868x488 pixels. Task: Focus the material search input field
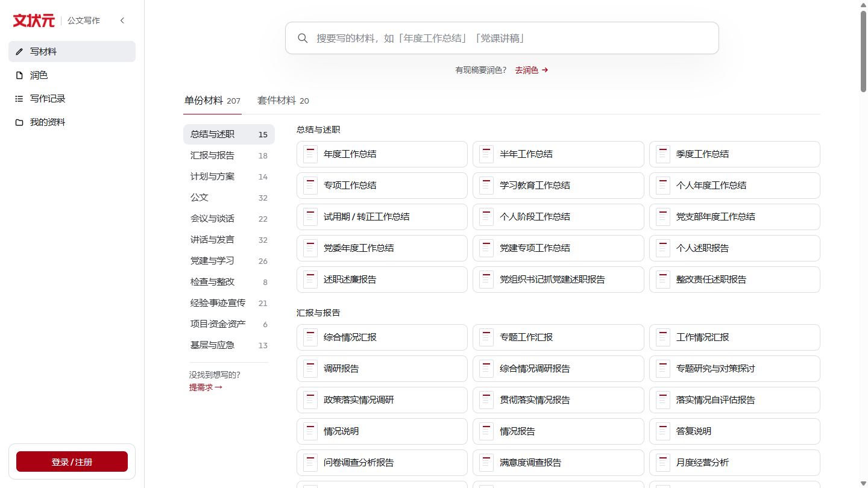[502, 38]
